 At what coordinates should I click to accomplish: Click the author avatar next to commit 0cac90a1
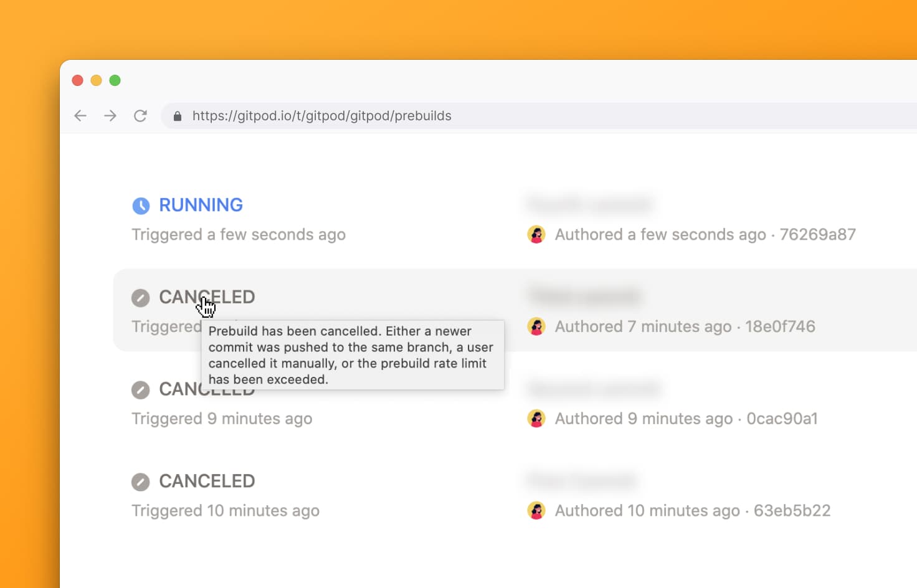click(x=536, y=419)
